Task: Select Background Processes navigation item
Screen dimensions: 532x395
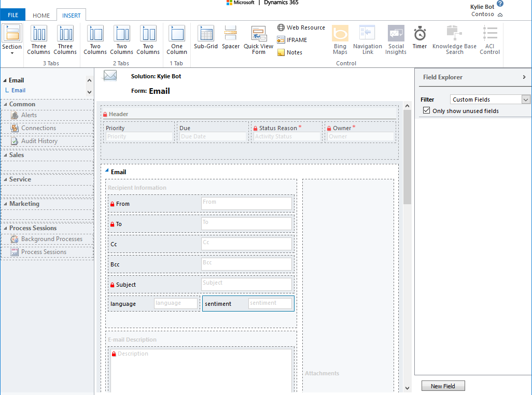Action: pos(48,239)
